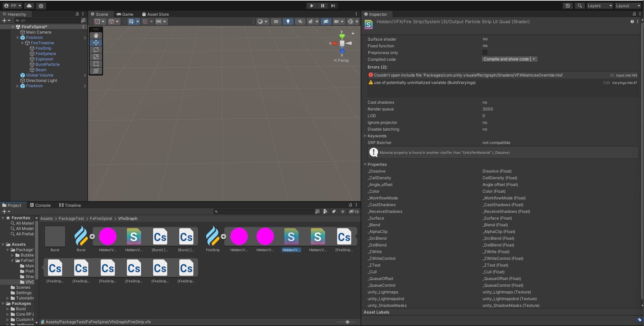
Task: Click the undo history clock icon
Action: [x=567, y=6]
